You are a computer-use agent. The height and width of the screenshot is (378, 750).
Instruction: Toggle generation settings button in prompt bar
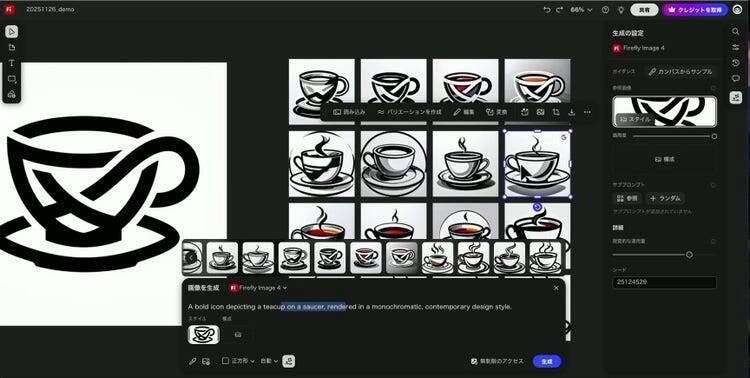coord(288,361)
